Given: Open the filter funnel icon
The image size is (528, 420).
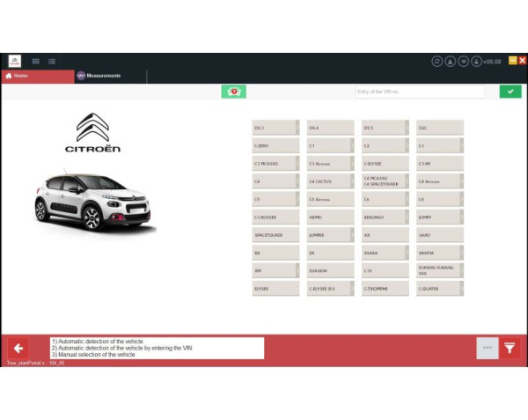Looking at the screenshot, I should tap(511, 348).
